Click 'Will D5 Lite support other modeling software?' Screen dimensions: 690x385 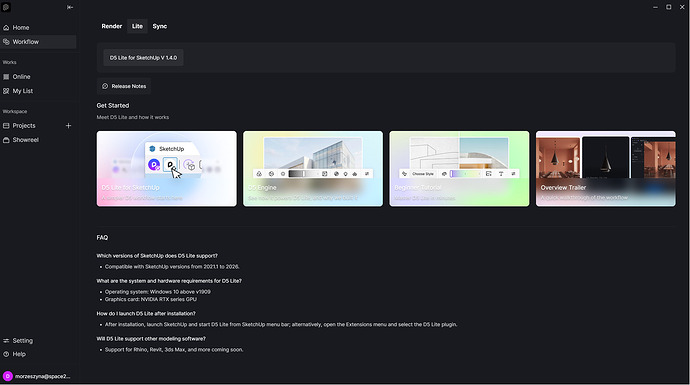(x=151, y=339)
